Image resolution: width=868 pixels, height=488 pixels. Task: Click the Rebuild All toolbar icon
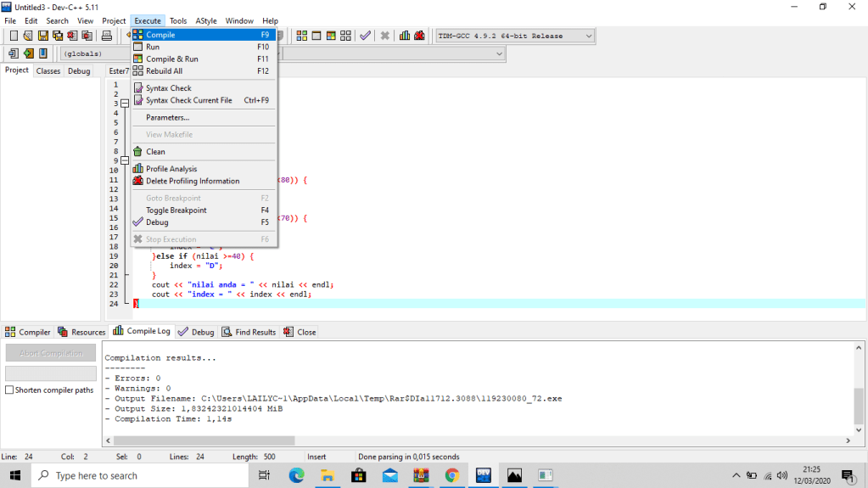345,36
